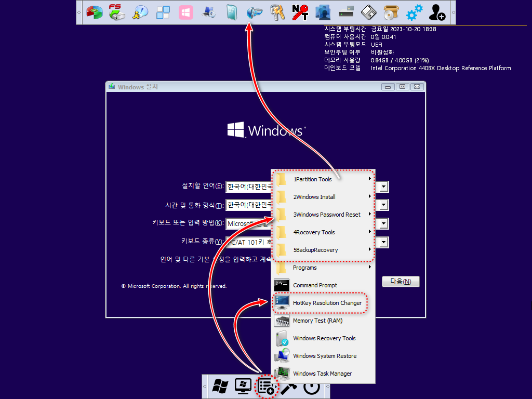Open the yellow figure with speech bubble icon

pyautogui.click(x=140, y=12)
